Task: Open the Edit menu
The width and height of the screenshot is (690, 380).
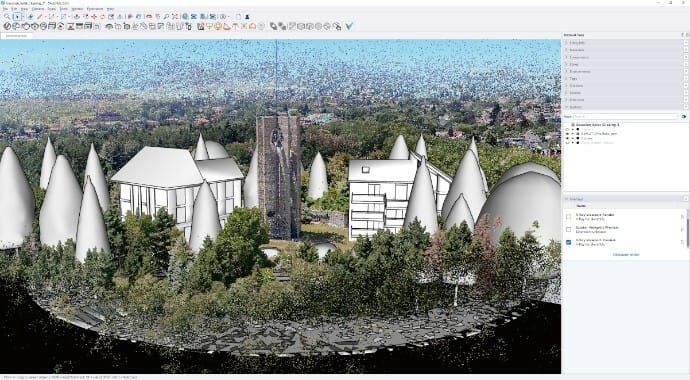Action: 14,9
